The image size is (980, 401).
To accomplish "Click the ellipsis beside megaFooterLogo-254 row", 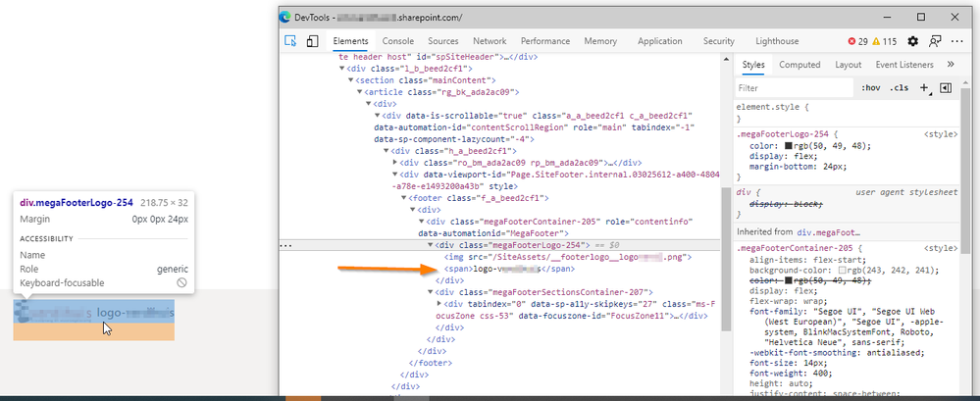I will pyautogui.click(x=285, y=245).
